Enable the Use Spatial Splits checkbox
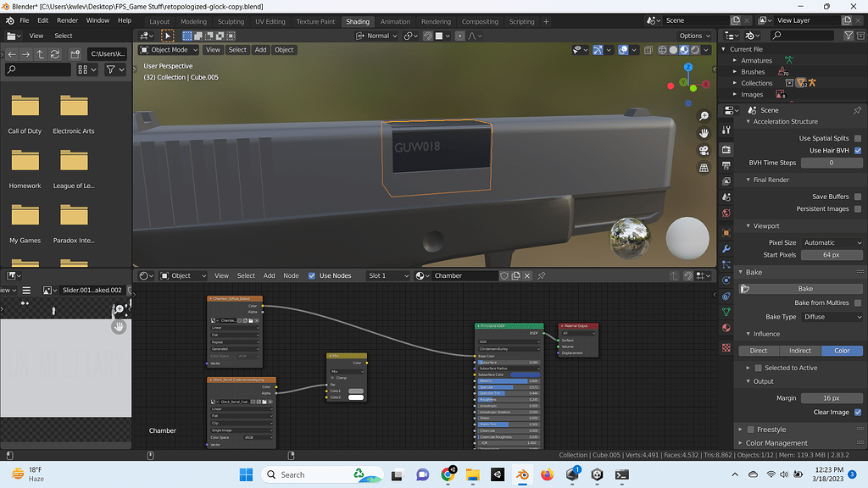 point(858,138)
